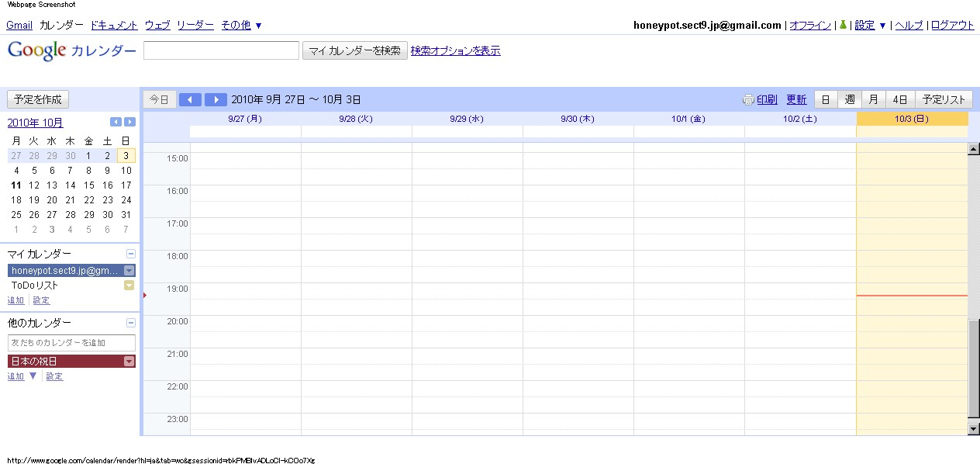Click 設定 link under 他のカレンダー

pyautogui.click(x=54, y=376)
